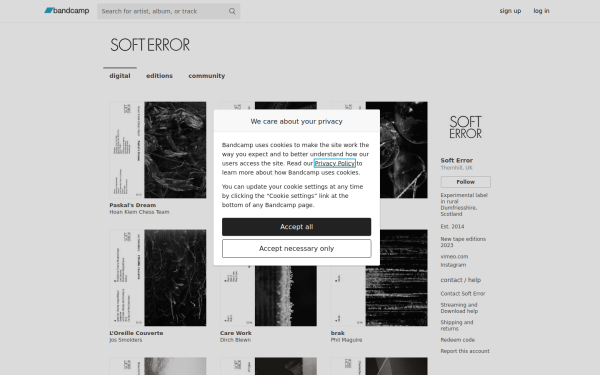The height and width of the screenshot is (375, 600).
Task: Switch to the editions tab
Action: tap(159, 76)
